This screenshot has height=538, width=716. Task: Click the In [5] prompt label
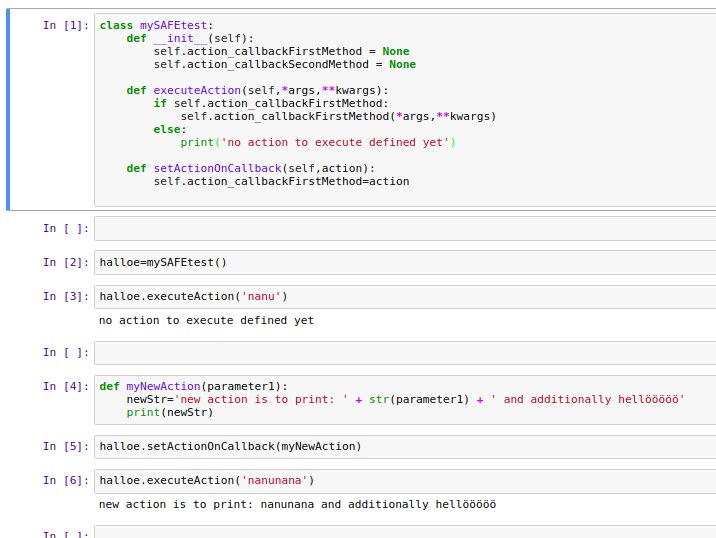tap(65, 446)
